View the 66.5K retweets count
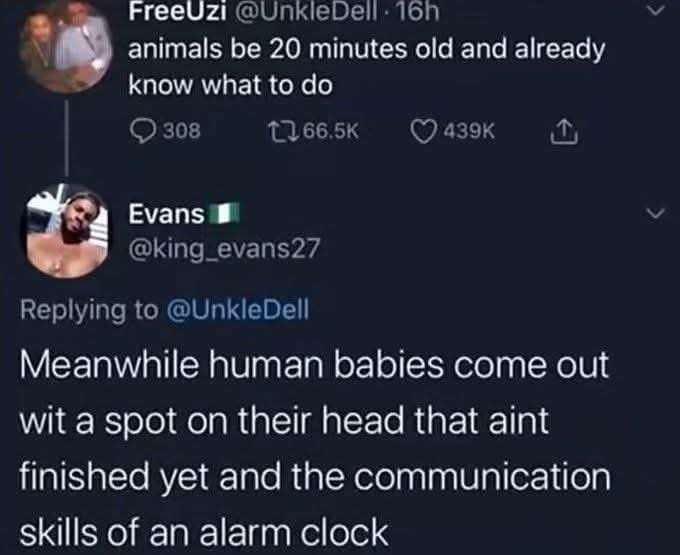Screen dimensions: 680x555 [331, 131]
